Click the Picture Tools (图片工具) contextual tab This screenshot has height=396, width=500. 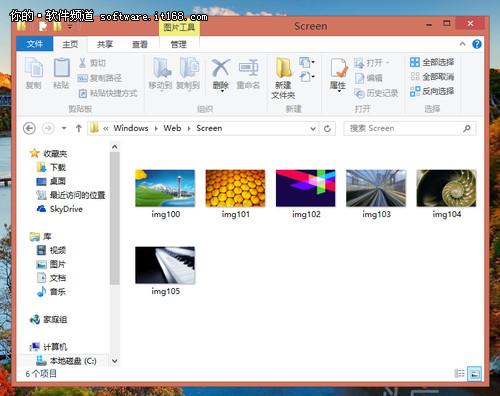[179, 27]
